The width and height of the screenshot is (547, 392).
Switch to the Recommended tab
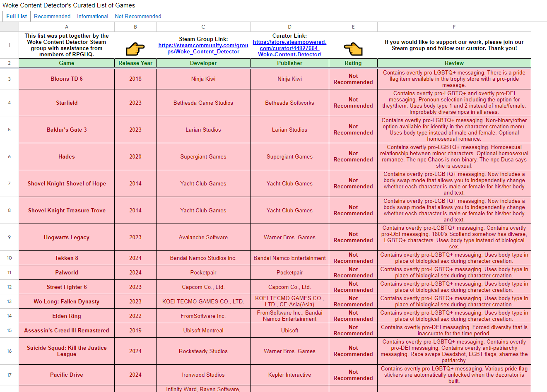(52, 16)
